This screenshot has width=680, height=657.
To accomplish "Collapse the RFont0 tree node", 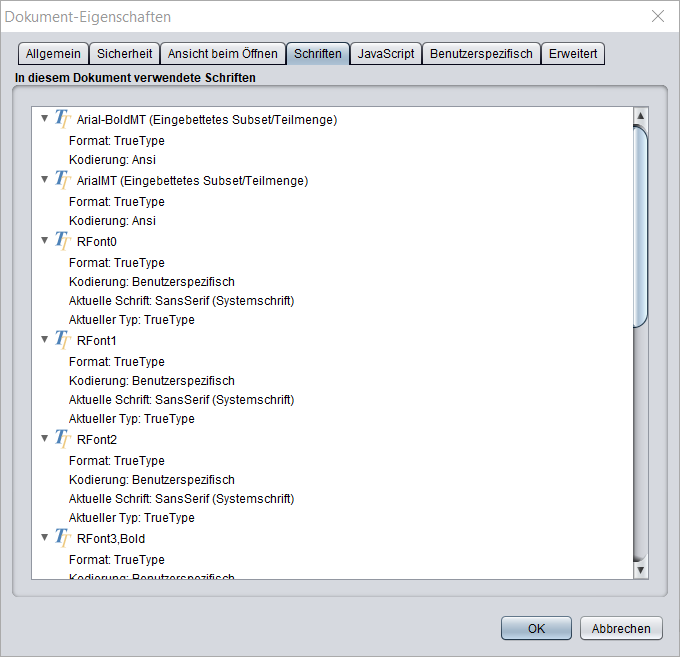I will 44,240.
